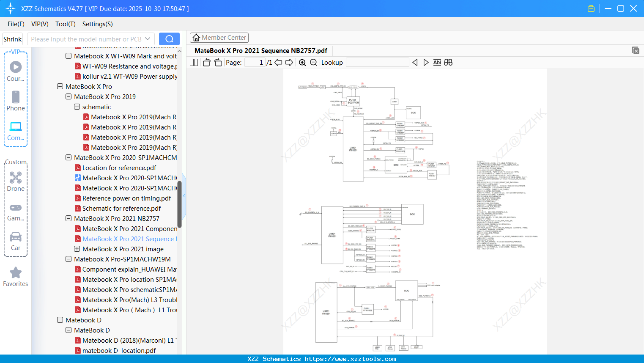
Task: Go to the previous page arrow
Action: (278, 63)
